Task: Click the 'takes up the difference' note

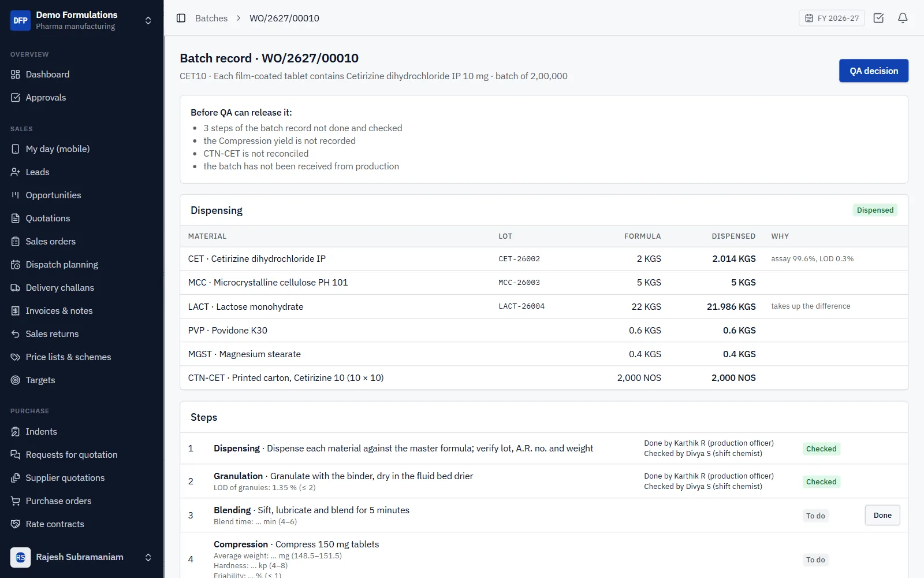Action: pos(810,306)
